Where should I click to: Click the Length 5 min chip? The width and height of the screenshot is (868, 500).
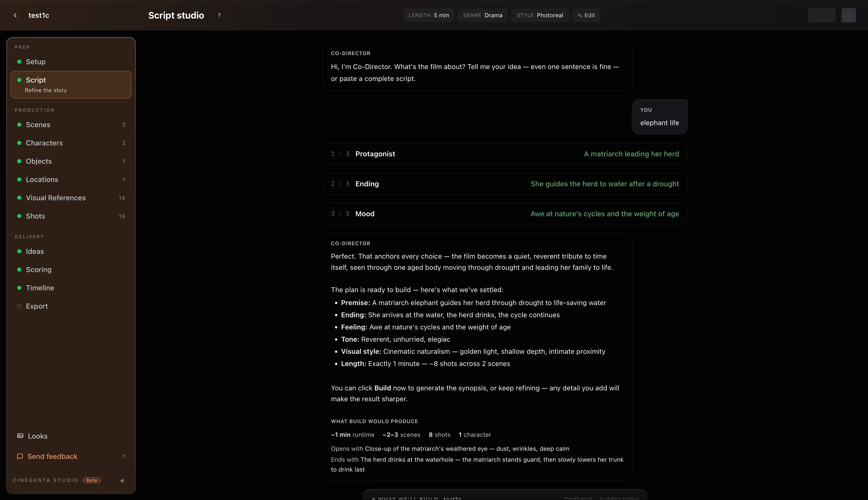(428, 15)
